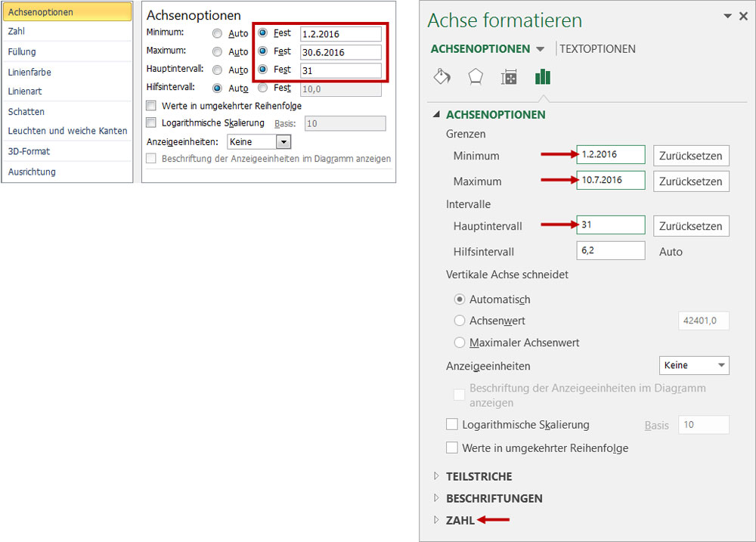Viewport: 756px width, 542px height.
Task: Enable Logarithmische Skalierung in the right pane
Action: click(452, 425)
